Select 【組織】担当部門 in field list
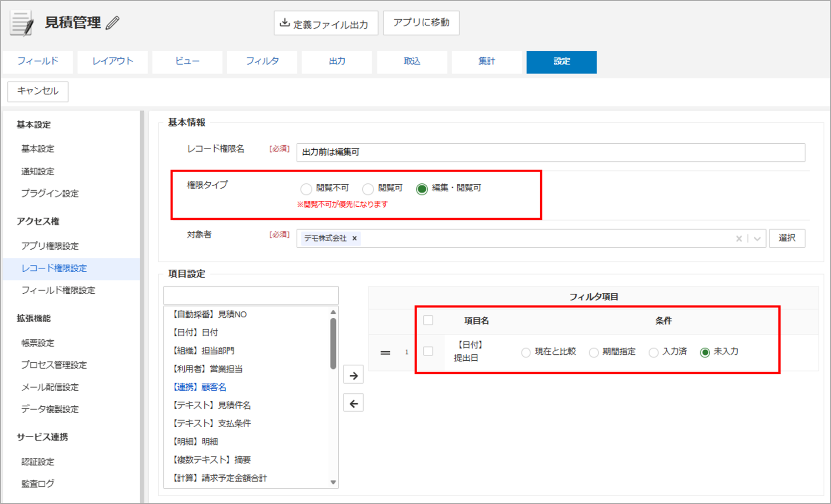831x504 pixels. (x=247, y=351)
